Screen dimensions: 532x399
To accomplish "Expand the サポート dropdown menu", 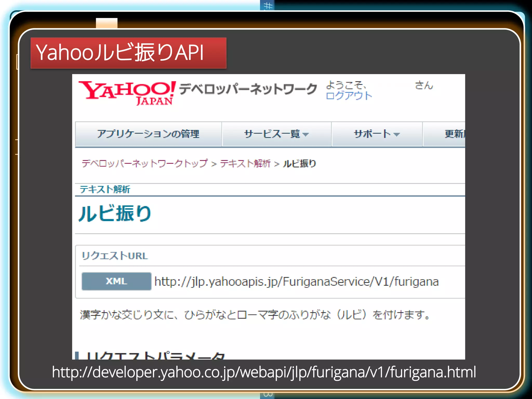I will tap(377, 134).
